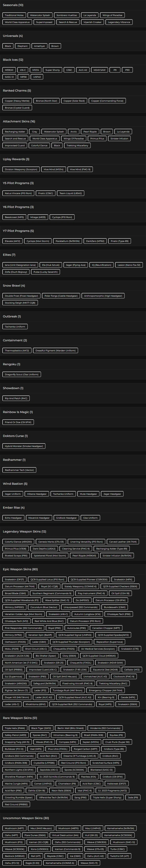Click the Copper (Solar Raid) charm
The height and width of the screenshot is (868, 146).
pos(74,101)
